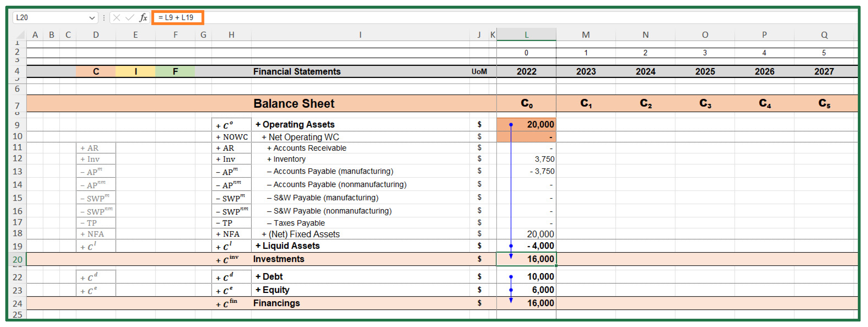Select column M header
The width and height of the screenshot is (868, 327).
pyautogui.click(x=586, y=35)
